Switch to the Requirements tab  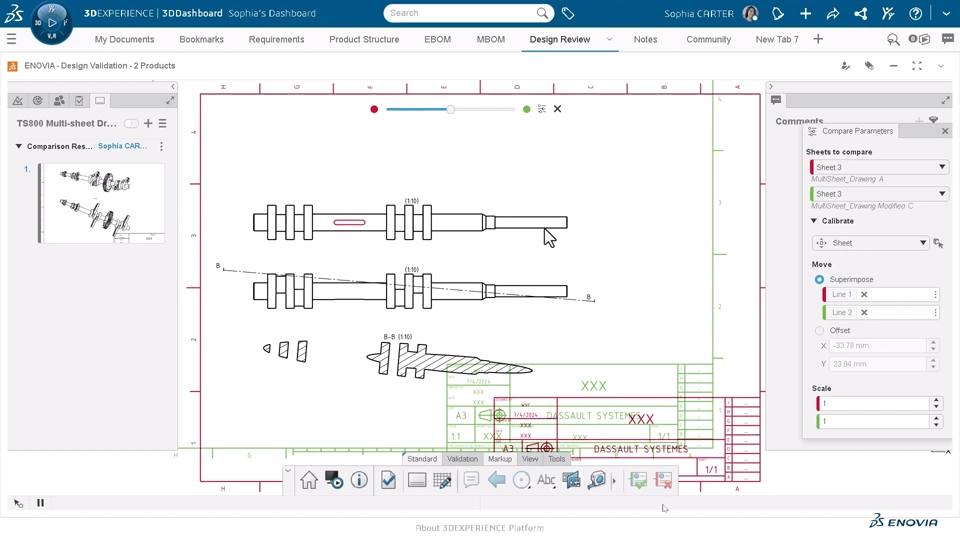[x=276, y=39]
